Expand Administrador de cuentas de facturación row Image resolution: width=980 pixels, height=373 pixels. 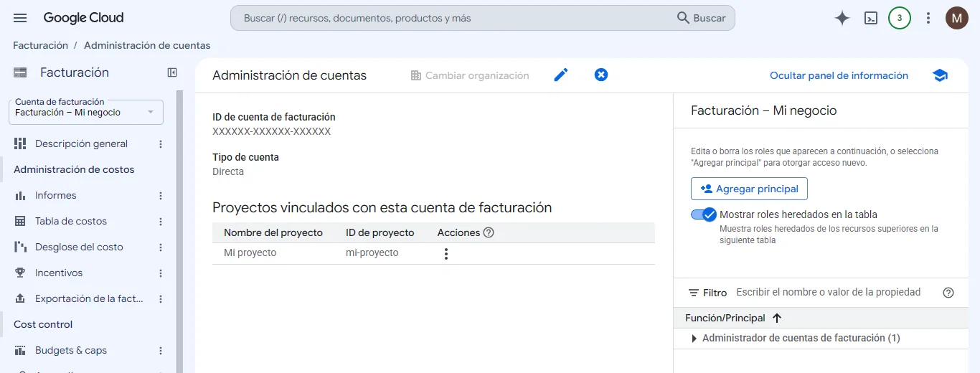pyautogui.click(x=694, y=338)
